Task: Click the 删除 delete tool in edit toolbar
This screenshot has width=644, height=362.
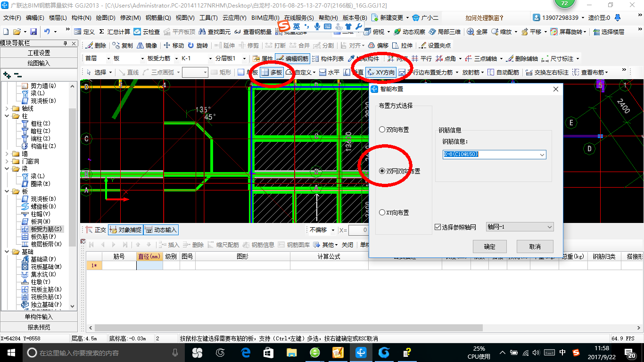Action: (x=96, y=46)
